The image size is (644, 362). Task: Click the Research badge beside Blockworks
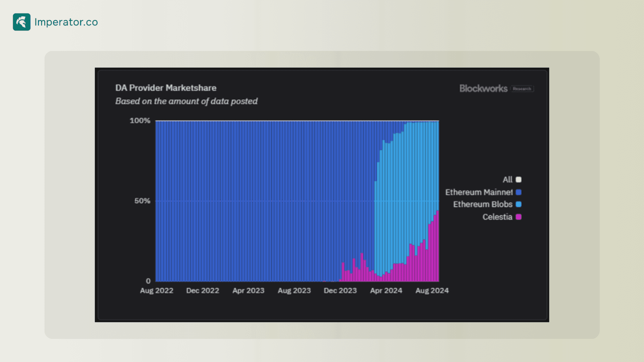coord(522,89)
